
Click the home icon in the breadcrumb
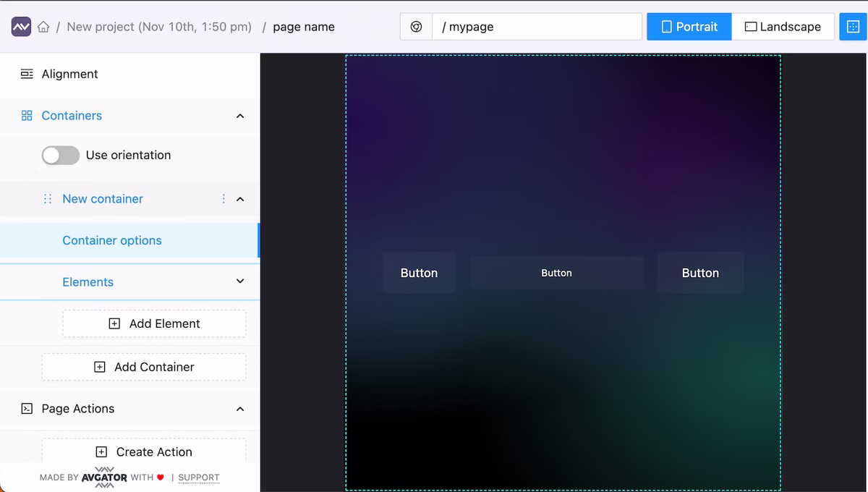click(43, 26)
